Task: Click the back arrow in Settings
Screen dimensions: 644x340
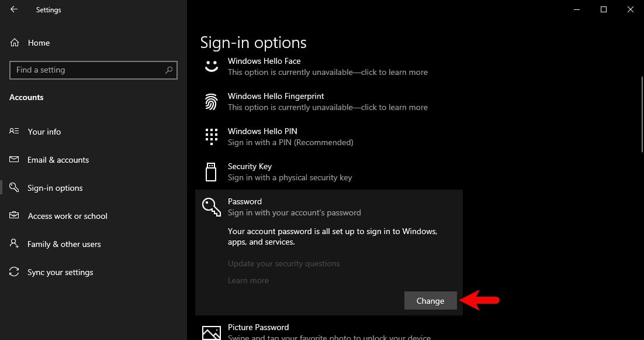Action: [14, 9]
